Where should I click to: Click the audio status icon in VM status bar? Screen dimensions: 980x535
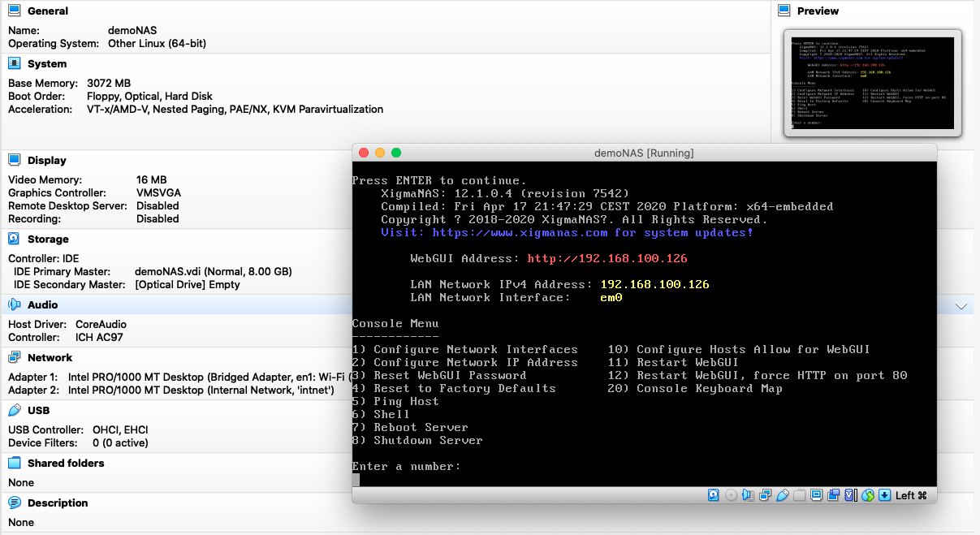pyautogui.click(x=748, y=495)
